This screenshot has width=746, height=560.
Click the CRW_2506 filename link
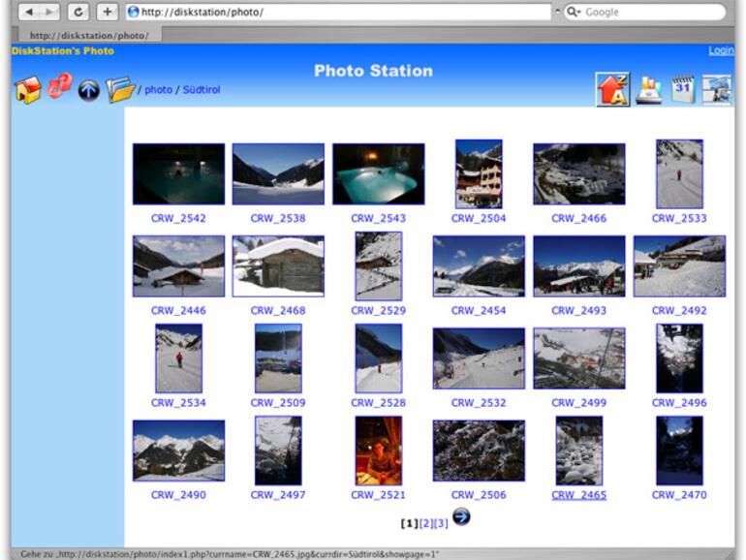479,495
